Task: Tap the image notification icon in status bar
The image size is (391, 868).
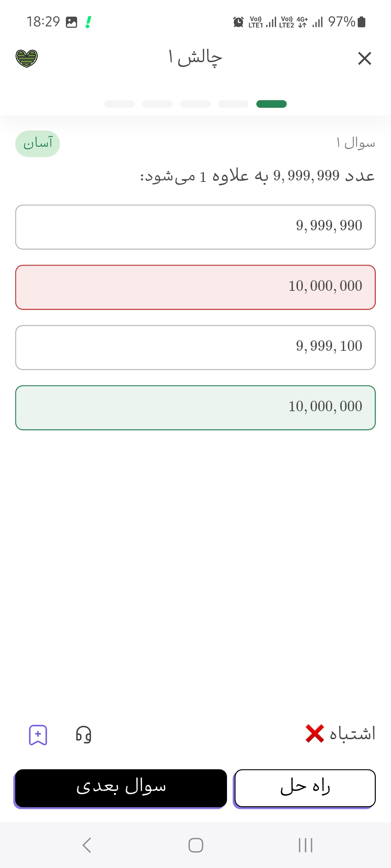Action: (71, 22)
